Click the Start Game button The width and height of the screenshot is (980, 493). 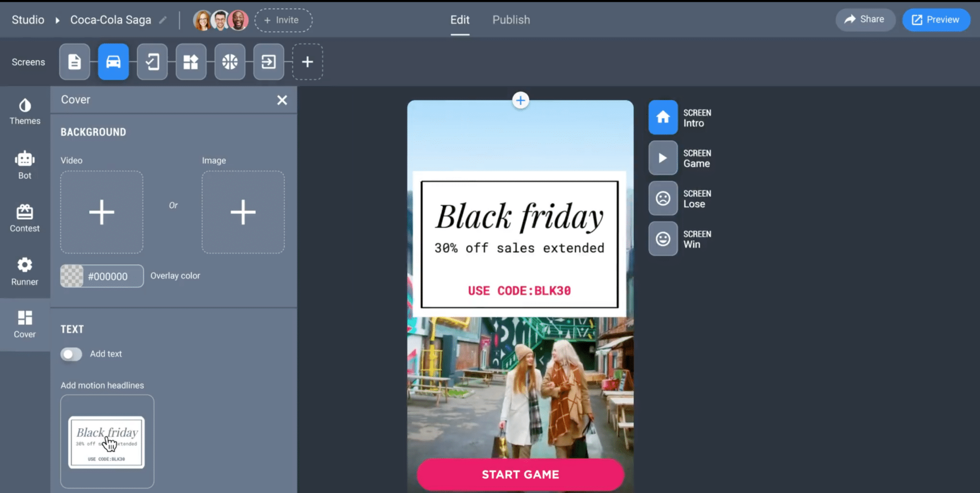[520, 474]
